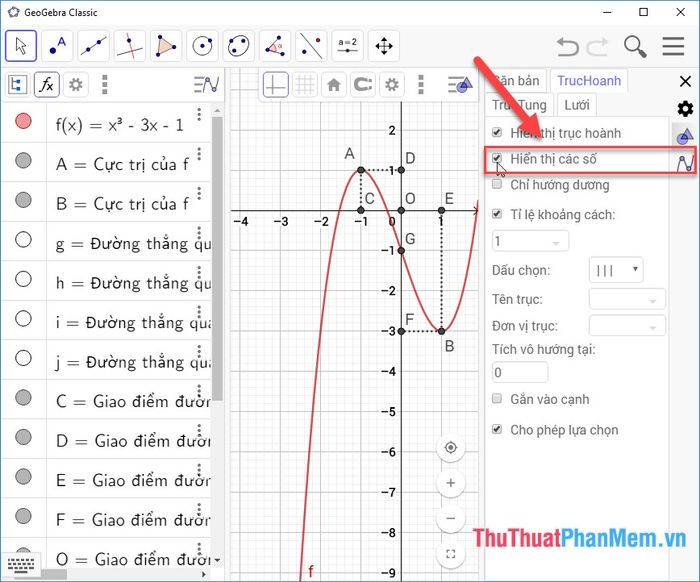The image size is (700, 582).
Task: Toggle auxiliary objects fx button
Action: [x=46, y=84]
